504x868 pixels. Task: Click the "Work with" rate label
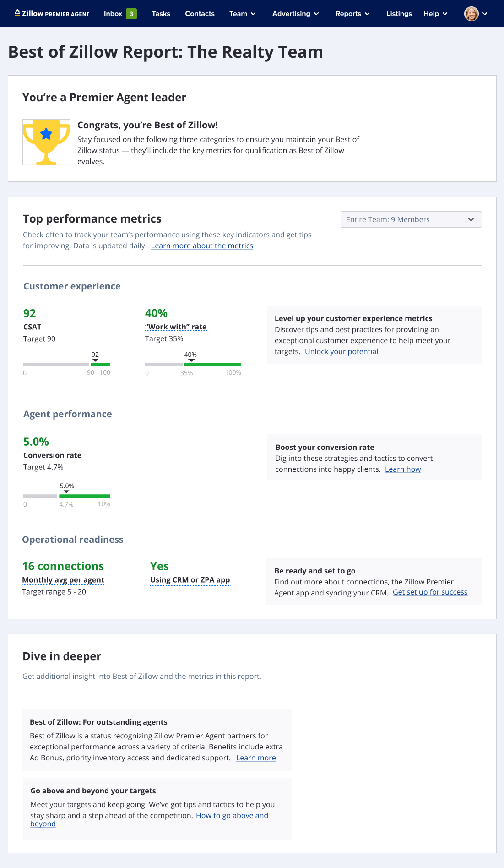click(176, 327)
